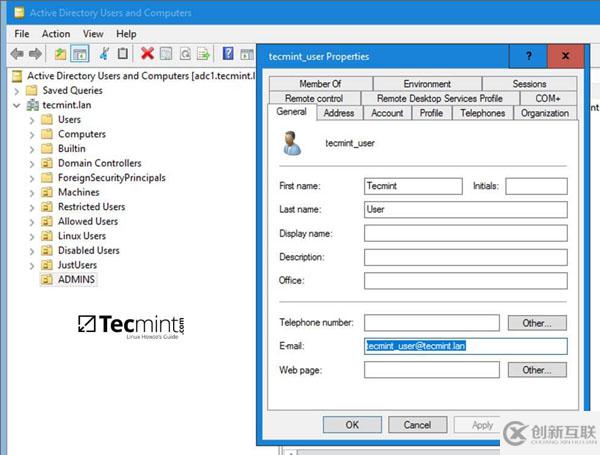Click the Computers container folder icon
This screenshot has width=600, height=455.
47,134
